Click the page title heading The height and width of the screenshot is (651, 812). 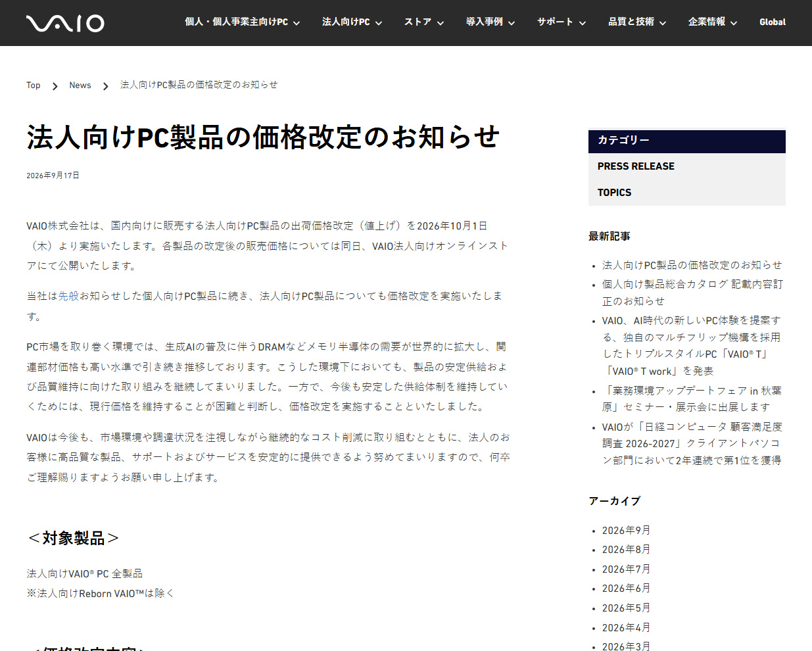(263, 137)
